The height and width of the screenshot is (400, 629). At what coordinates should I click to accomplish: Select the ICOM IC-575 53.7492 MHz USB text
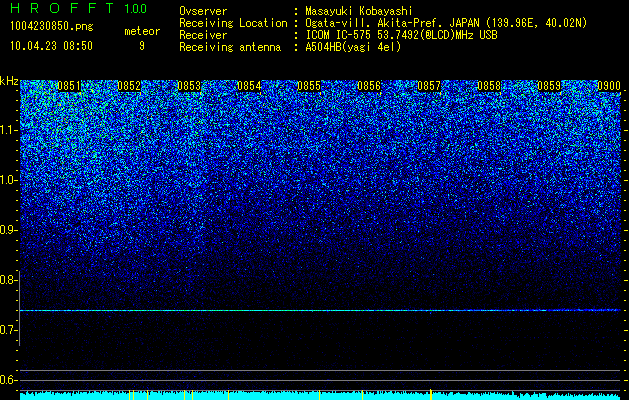click(401, 35)
